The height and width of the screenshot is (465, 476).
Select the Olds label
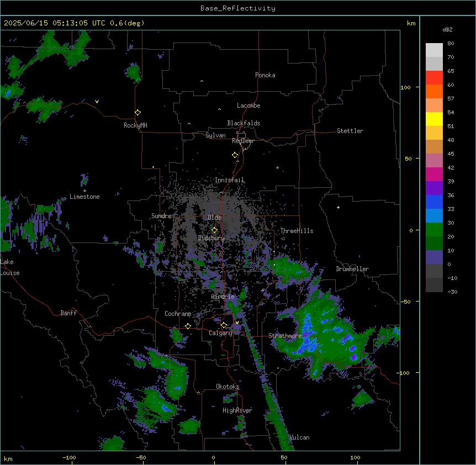click(214, 218)
